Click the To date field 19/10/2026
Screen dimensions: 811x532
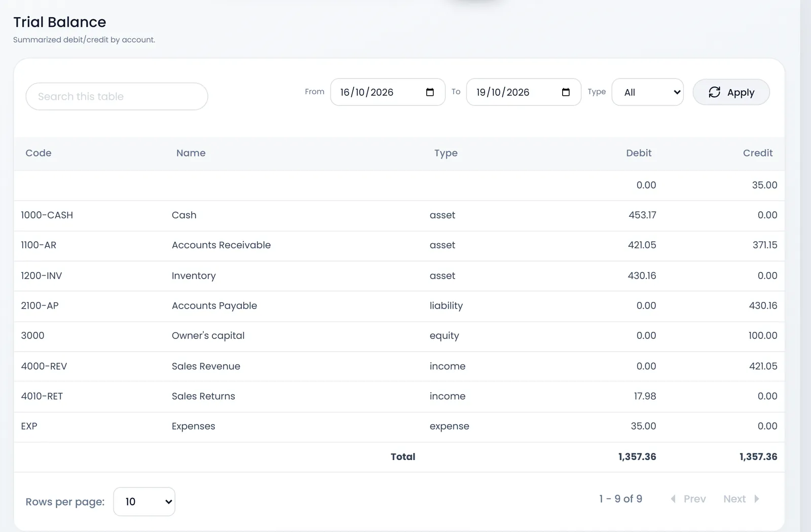[x=524, y=92]
